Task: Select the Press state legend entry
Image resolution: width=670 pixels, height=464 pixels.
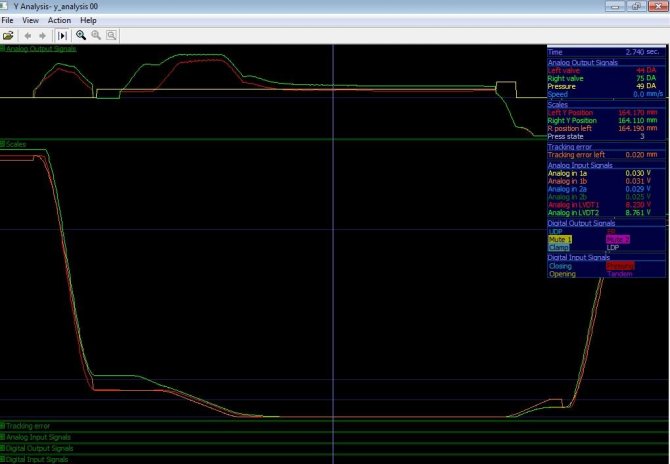Action: (565, 136)
